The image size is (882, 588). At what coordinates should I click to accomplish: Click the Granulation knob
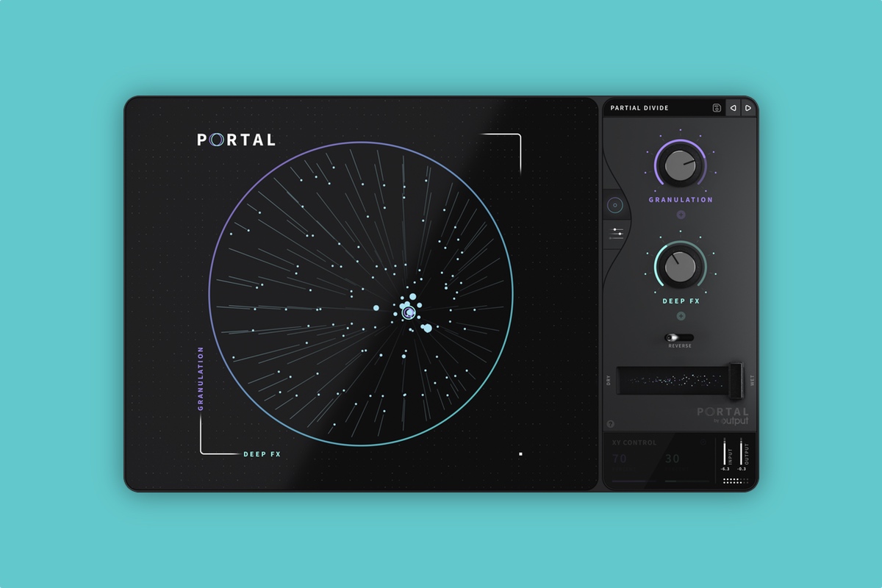[x=681, y=165]
